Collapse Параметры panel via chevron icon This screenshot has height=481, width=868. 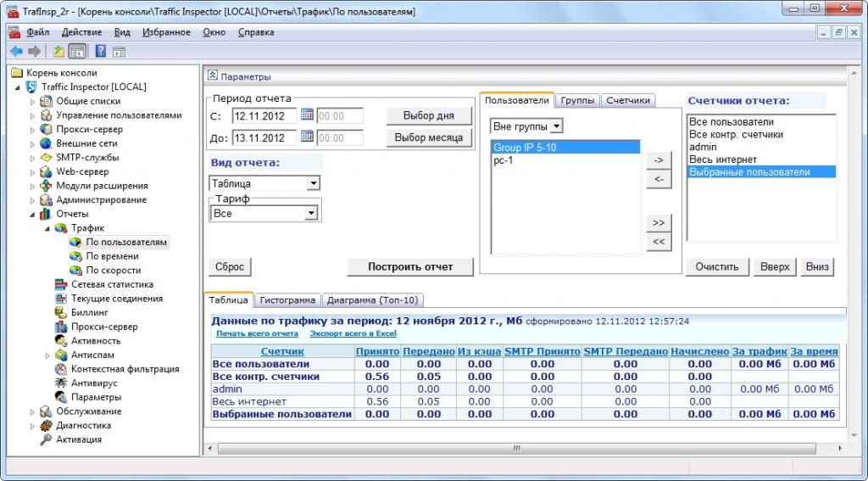[x=213, y=76]
